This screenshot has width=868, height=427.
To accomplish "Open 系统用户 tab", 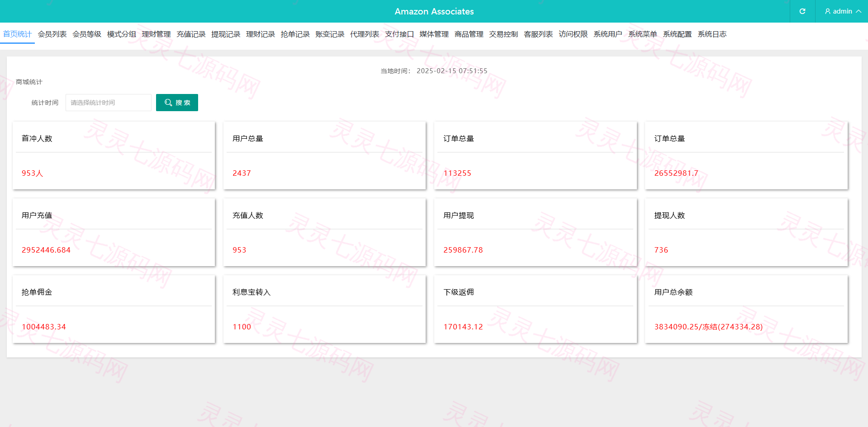I will [607, 34].
